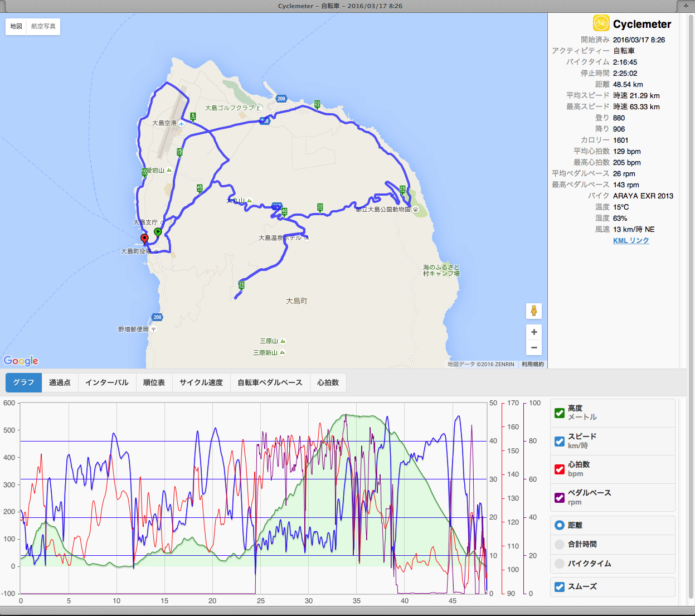
Task: Open the 自転車ペダルペース tab
Action: click(270, 382)
